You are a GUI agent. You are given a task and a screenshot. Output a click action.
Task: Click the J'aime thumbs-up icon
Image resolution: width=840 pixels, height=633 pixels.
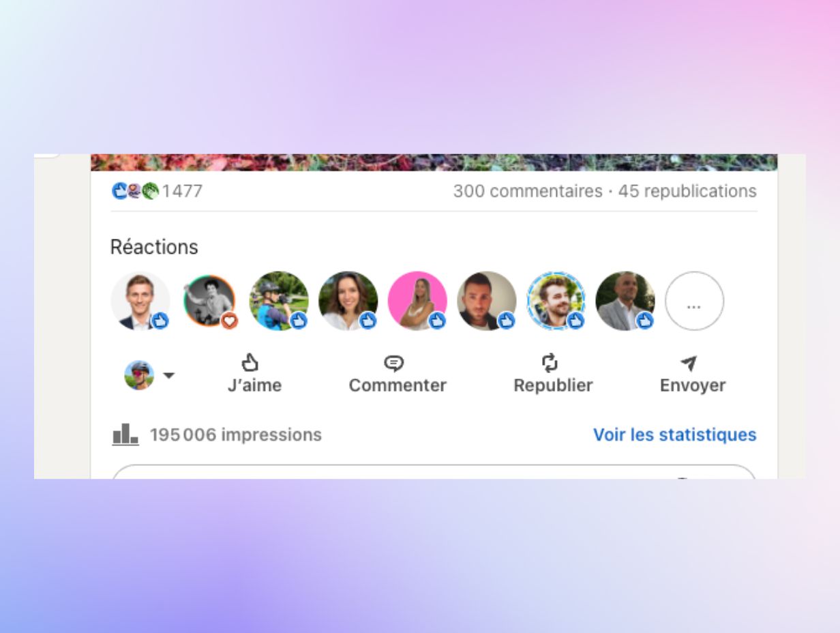tap(250, 362)
